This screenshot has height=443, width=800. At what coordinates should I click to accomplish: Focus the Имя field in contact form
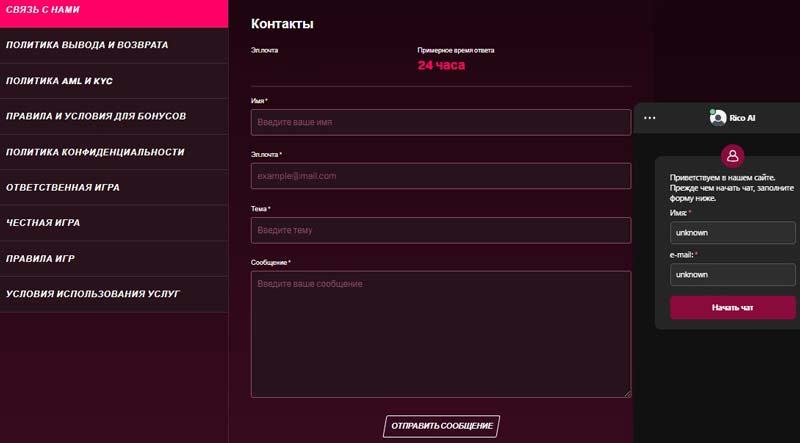click(x=440, y=122)
